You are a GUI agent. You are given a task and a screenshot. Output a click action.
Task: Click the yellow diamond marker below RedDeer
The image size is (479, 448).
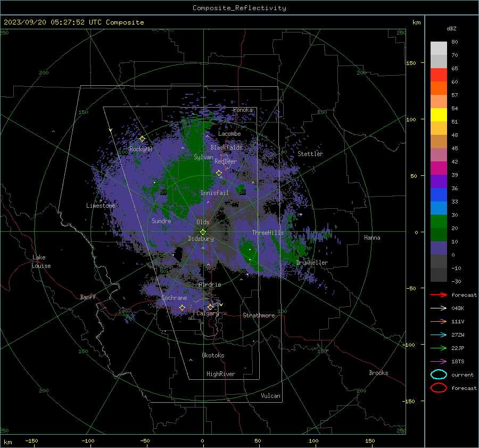click(x=219, y=173)
